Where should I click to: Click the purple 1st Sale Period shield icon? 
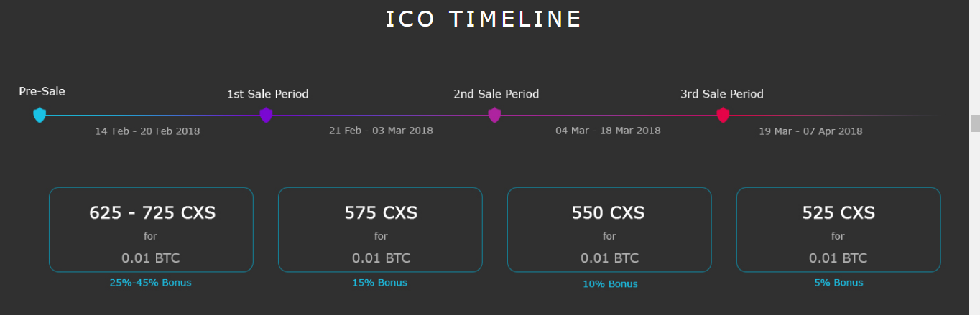tap(267, 115)
